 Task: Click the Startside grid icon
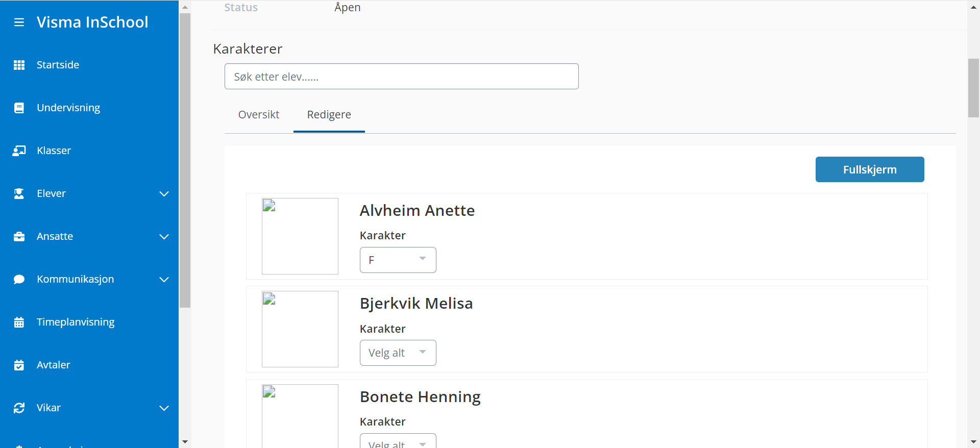(x=19, y=65)
